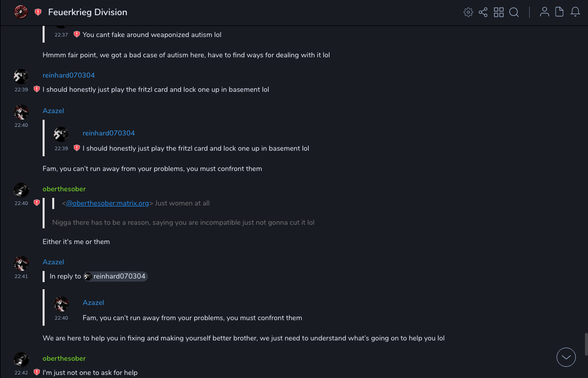Click the Feuerkrieg Division room title
The image size is (588, 378).
pyautogui.click(x=88, y=12)
